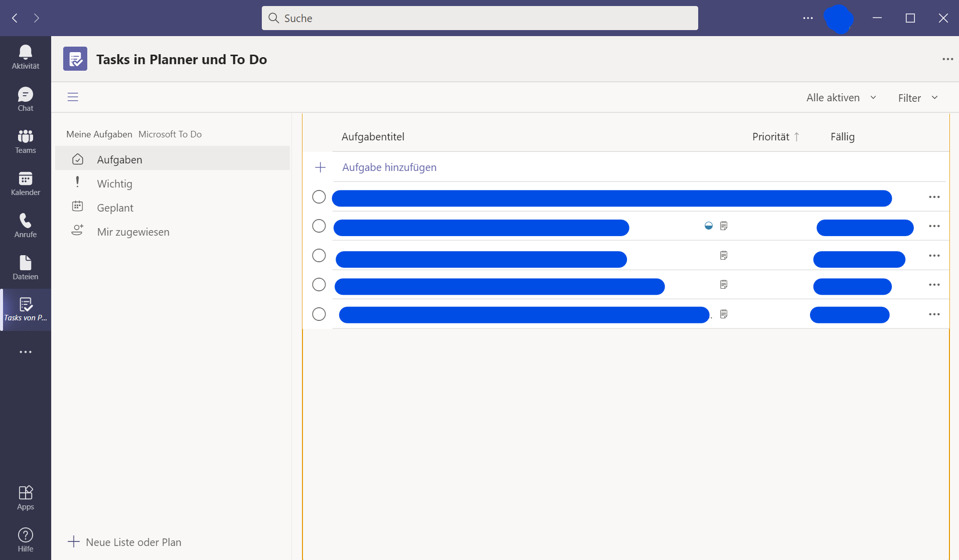The image size is (959, 560).
Task: Toggle the hamburger menu list pane
Action: [73, 97]
